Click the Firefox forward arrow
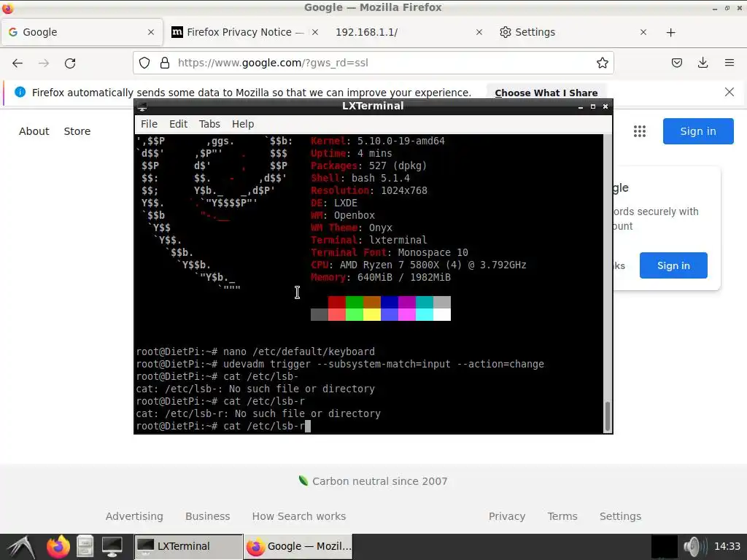 44,63
